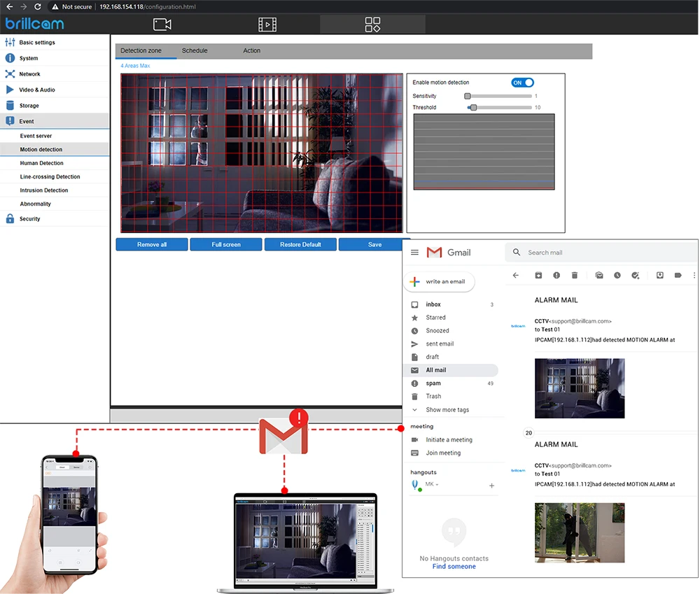Toggle Enable motion detection switch
Screen dimensions: 700x594
(522, 83)
